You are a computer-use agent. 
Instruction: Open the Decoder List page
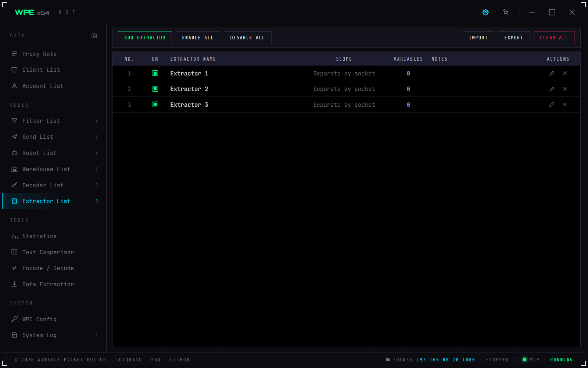pos(54,185)
